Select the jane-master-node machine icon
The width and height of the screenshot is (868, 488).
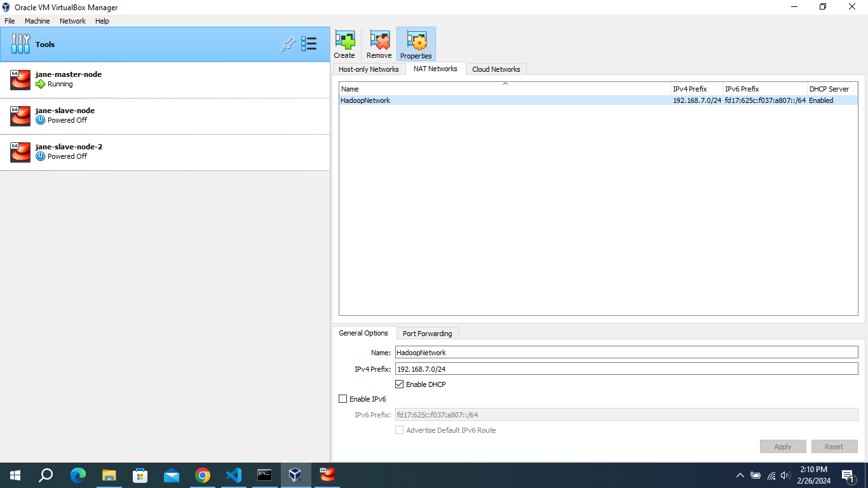point(20,79)
